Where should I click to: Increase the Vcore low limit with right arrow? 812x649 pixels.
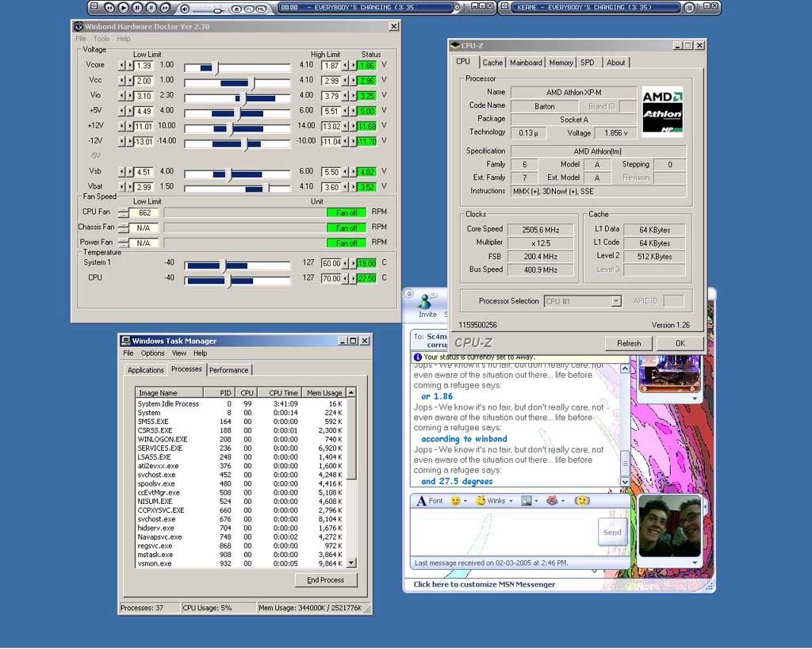coord(128,66)
